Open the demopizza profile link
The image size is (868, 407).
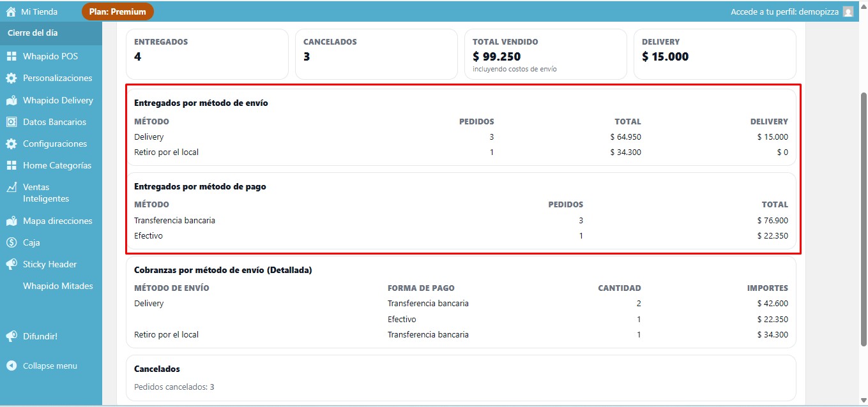point(784,11)
